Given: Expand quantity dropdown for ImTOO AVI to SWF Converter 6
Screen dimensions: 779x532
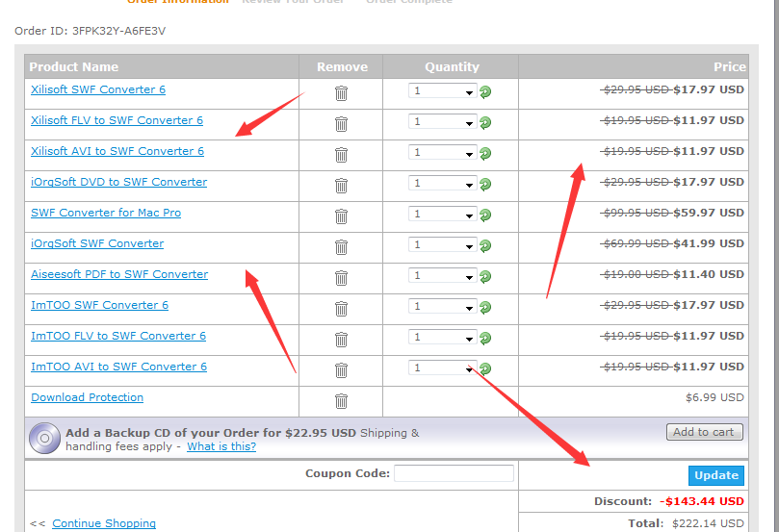Looking at the screenshot, I should (443, 367).
